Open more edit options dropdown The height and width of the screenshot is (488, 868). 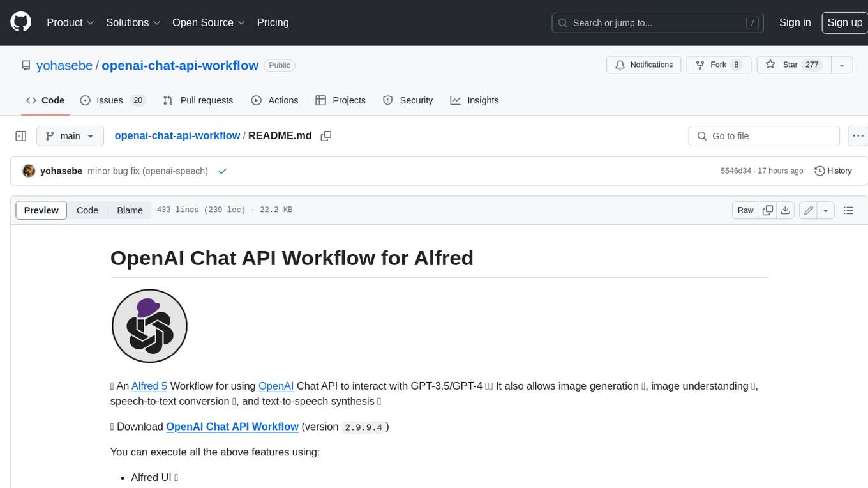[826, 210]
